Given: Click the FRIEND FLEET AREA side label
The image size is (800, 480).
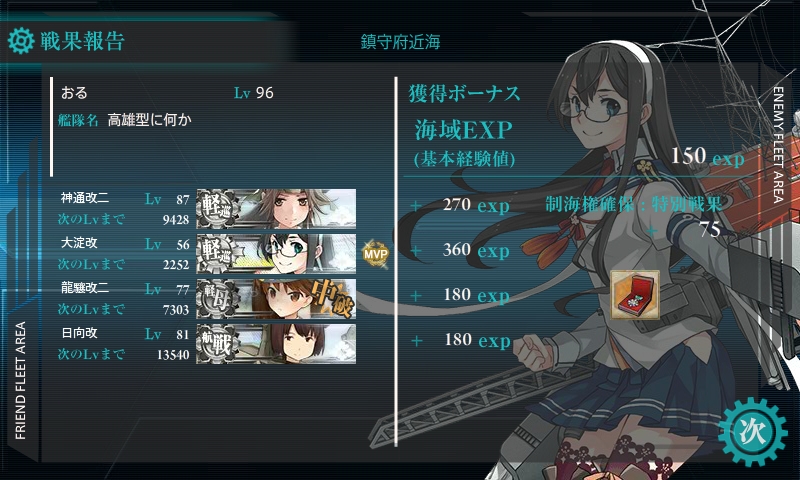Looking at the screenshot, I should click(20, 381).
